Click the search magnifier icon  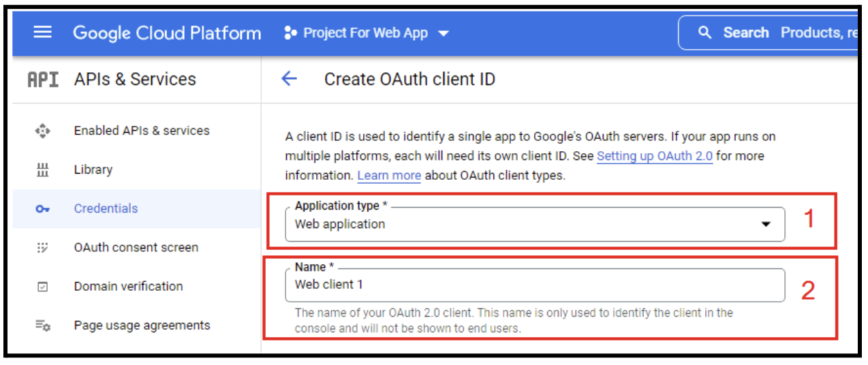point(705,33)
